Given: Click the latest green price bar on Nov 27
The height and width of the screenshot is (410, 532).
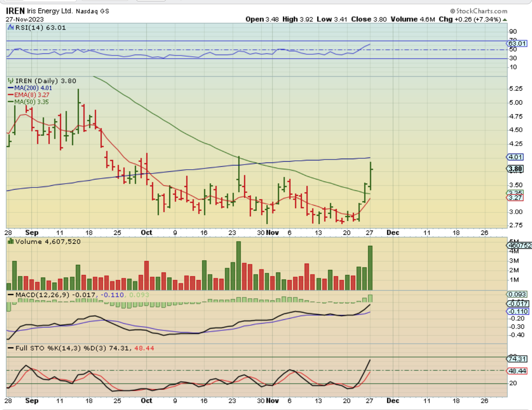Looking at the screenshot, I should click(x=371, y=176).
